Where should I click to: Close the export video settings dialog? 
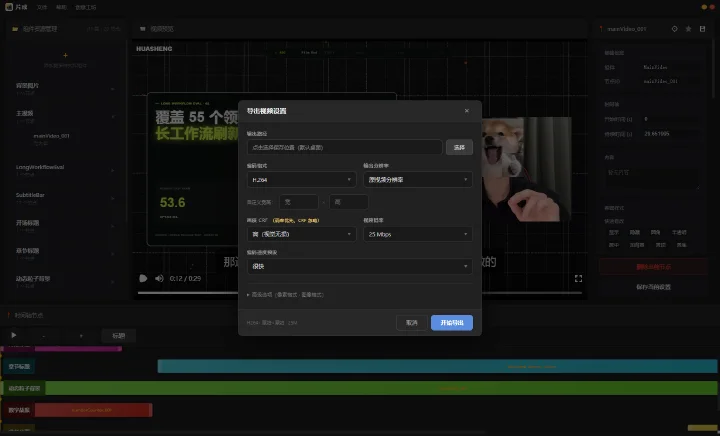[x=467, y=111]
